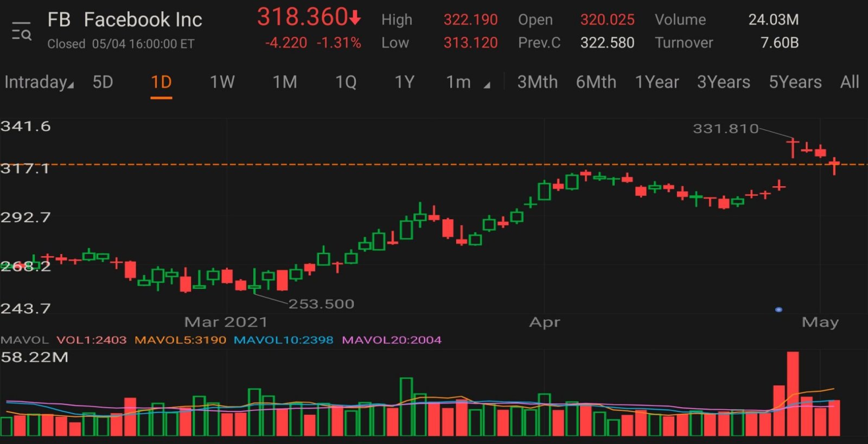This screenshot has height=444, width=868.
Task: Set range to 5Years
Action: click(795, 82)
